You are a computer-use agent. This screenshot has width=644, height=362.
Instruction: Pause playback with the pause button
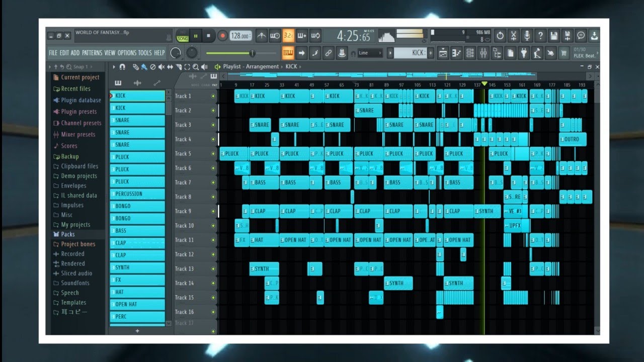coord(196,36)
